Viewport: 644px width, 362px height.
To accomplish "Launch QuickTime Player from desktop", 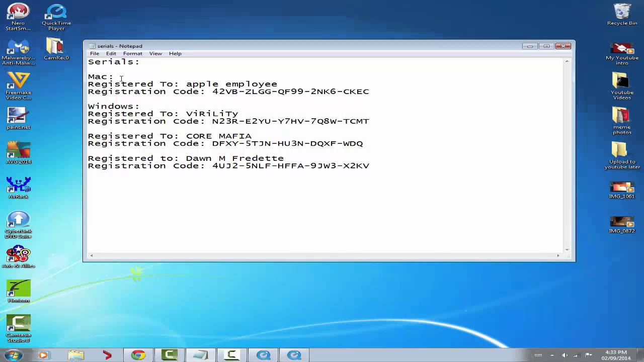I will 56,17.
